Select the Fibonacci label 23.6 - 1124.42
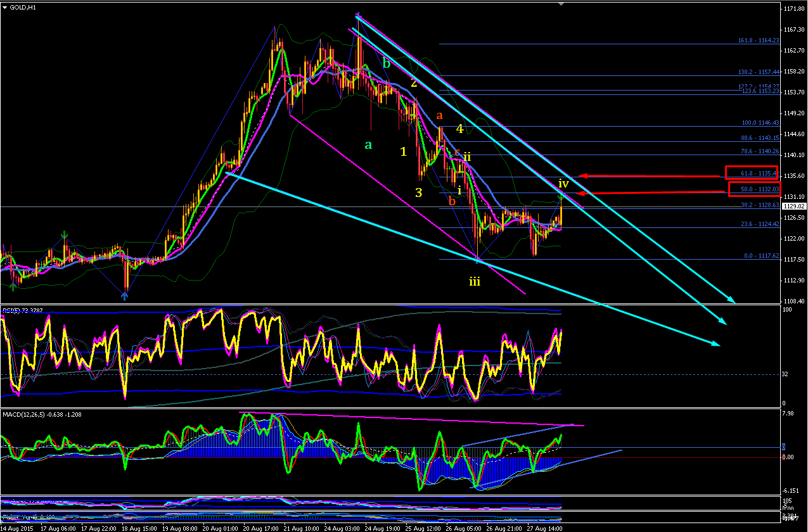808x532 pixels. coord(760,225)
